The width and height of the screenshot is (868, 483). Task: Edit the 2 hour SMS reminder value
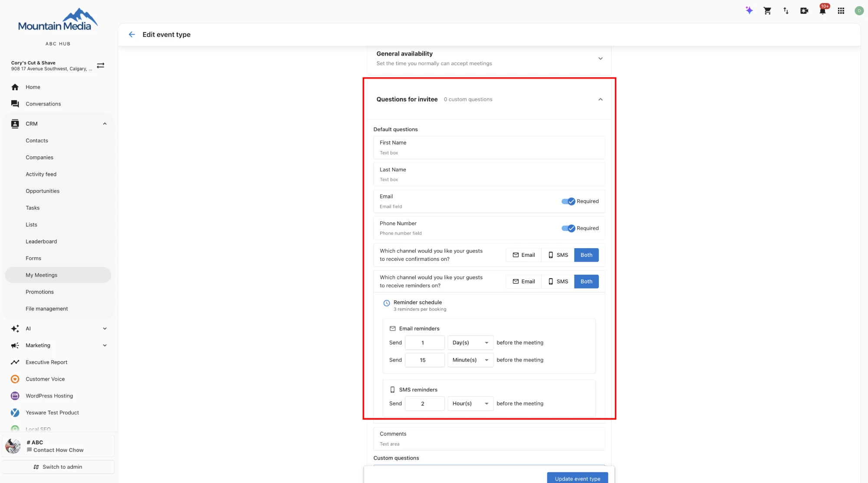click(x=424, y=404)
